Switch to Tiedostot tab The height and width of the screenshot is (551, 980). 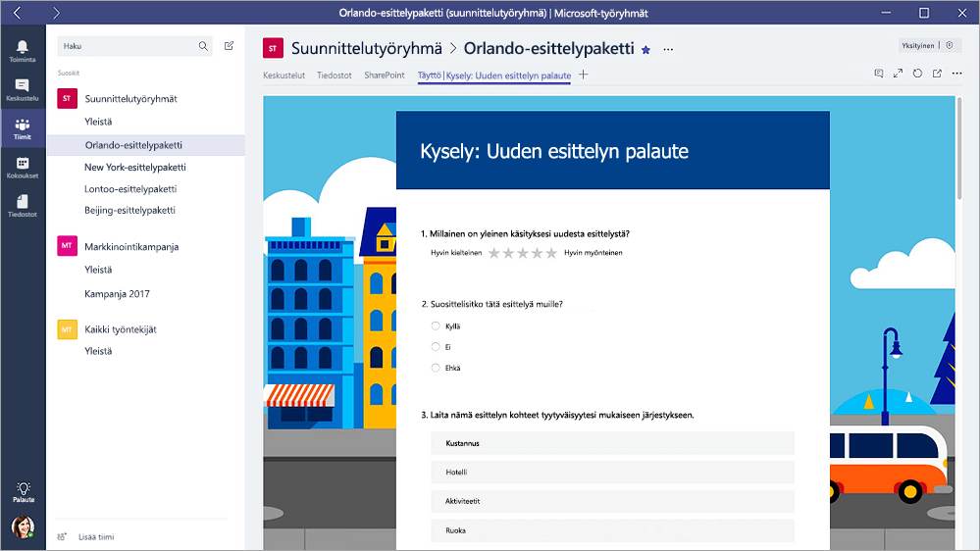[x=335, y=75]
